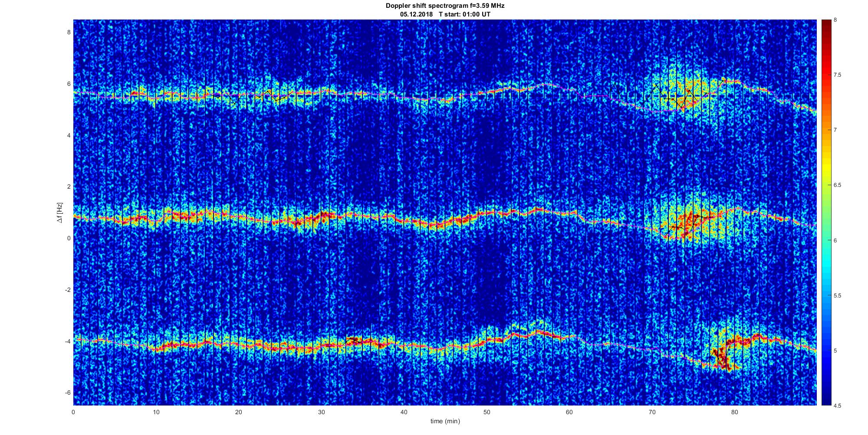
Task: Click the title 'Doppler shift spectrogram f=3.59 MHz'
Action: (445, 6)
